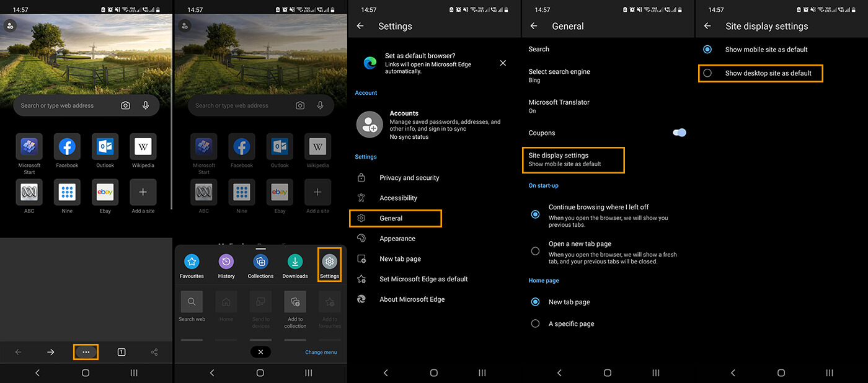Click the un-dimmed Search or type web address field

click(x=86, y=105)
